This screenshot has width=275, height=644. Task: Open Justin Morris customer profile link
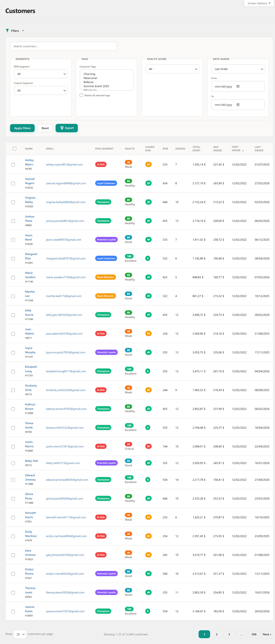[x=29, y=444]
